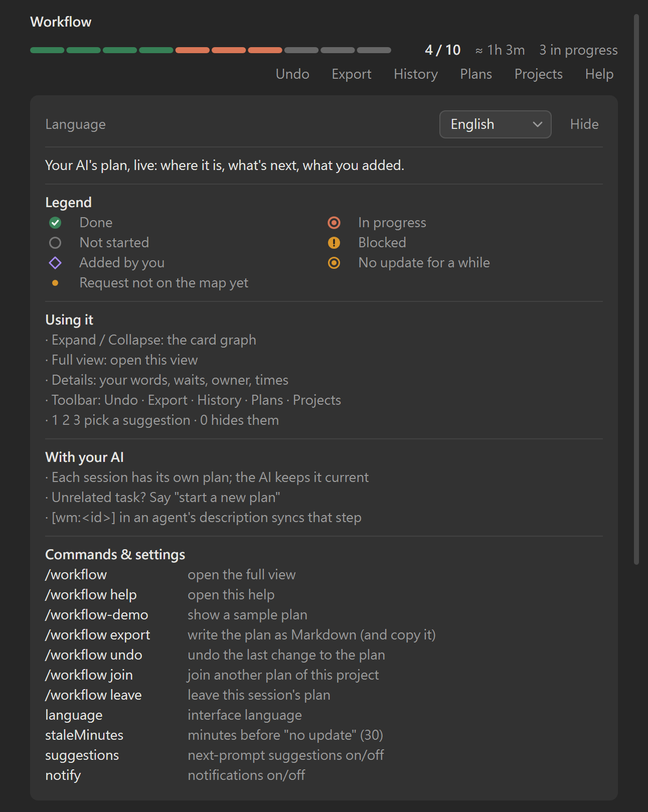Click the /workflow help command
Viewport: 648px width, 812px height.
(91, 595)
